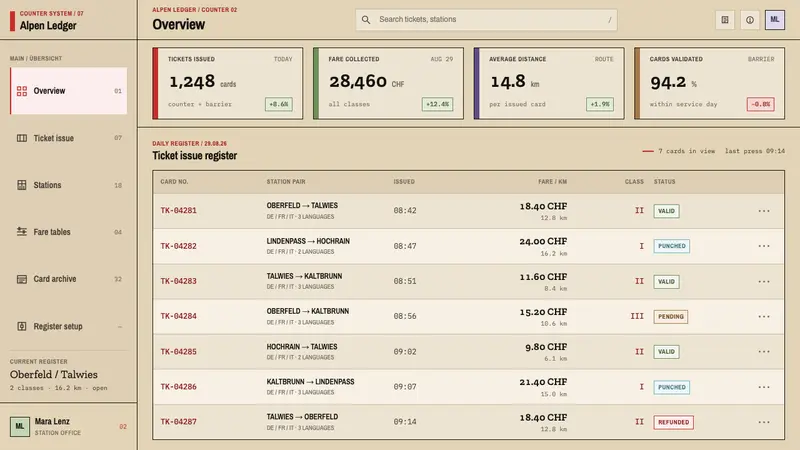Open card TK-04283

178,281
